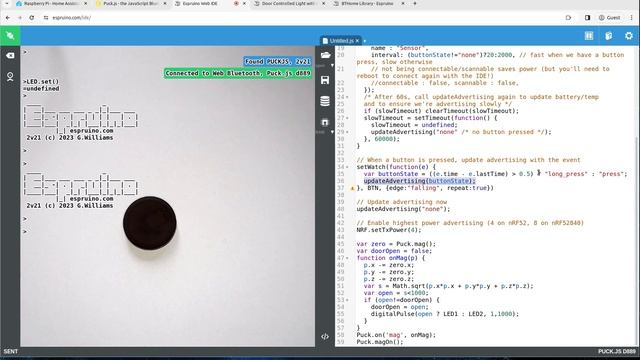Image resolution: width=640 pixels, height=360 pixels.
Task: Click code line 43 NRF.setTxPower(4)
Action: point(389,230)
